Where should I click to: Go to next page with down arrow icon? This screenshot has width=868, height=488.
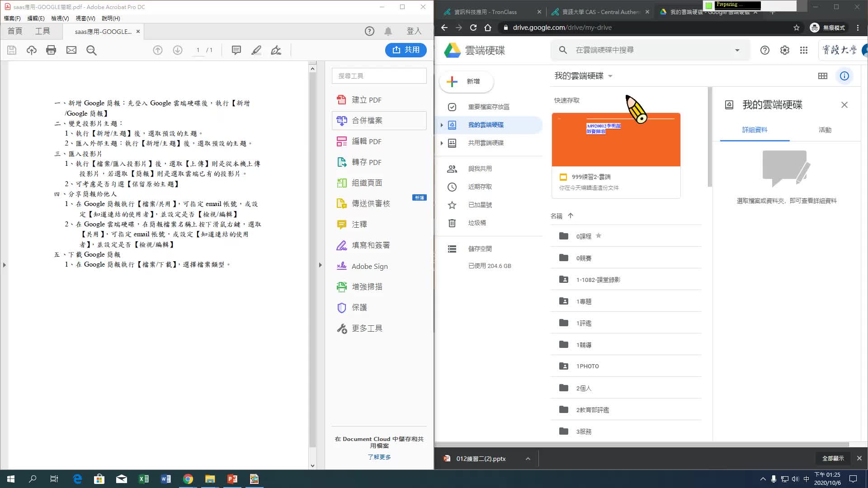pyautogui.click(x=178, y=50)
